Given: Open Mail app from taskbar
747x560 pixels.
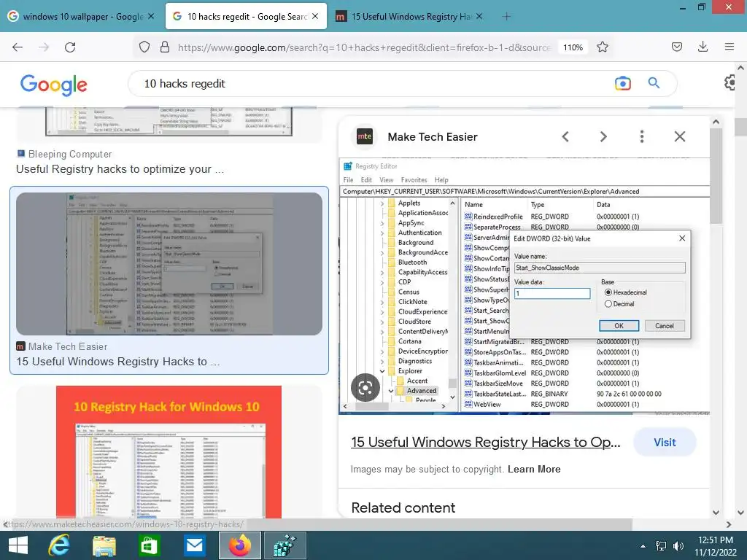Looking at the screenshot, I should pos(194,545).
